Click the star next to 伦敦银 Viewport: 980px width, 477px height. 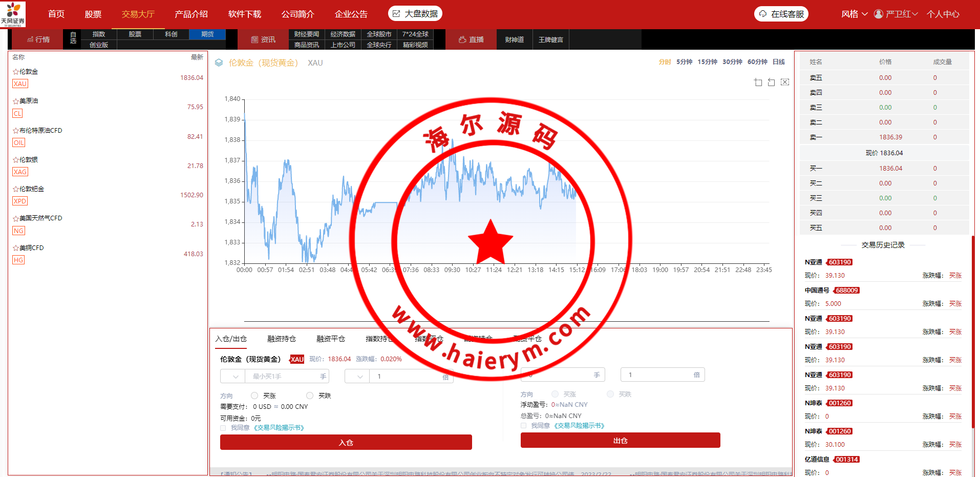coord(15,160)
